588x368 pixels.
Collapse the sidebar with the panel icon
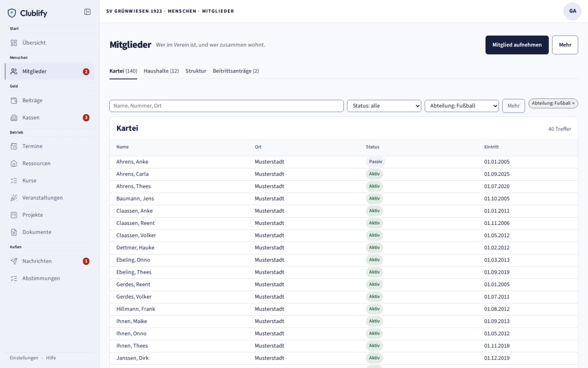coord(87,12)
